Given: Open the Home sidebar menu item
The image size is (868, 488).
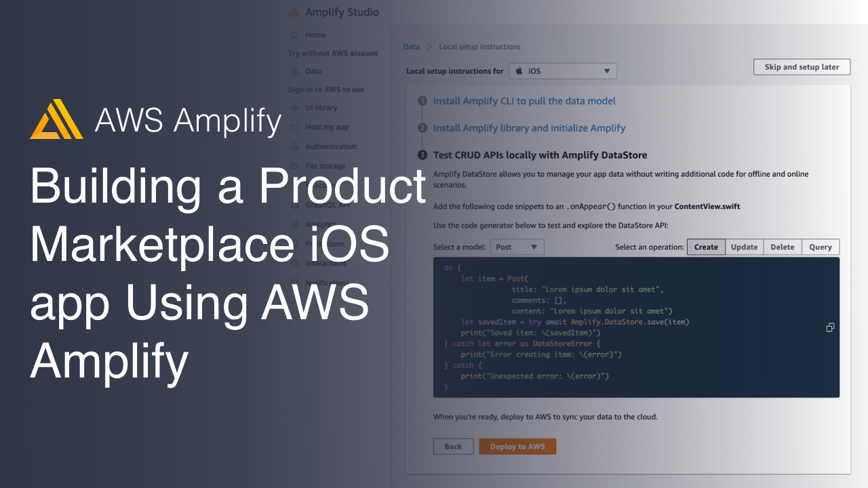Looking at the screenshot, I should 315,35.
